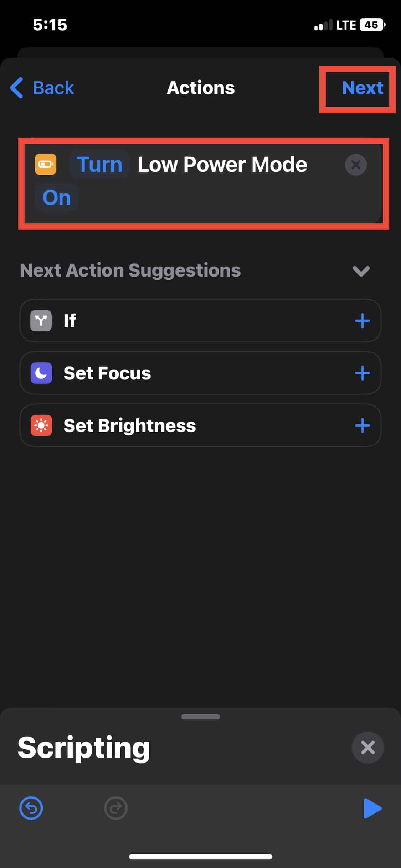Toggle the On state parameter
Image resolution: width=401 pixels, height=868 pixels.
[x=56, y=197]
